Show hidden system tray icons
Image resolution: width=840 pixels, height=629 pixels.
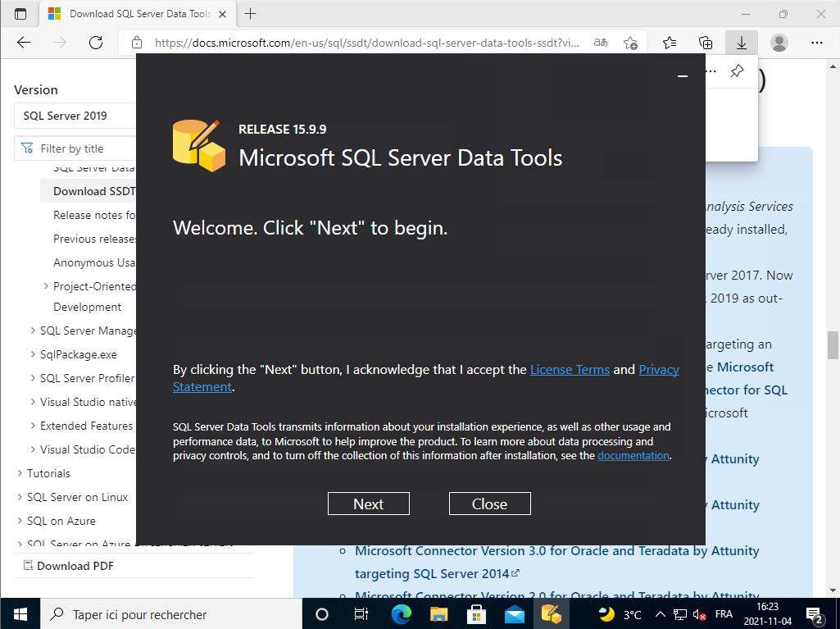tap(660, 614)
